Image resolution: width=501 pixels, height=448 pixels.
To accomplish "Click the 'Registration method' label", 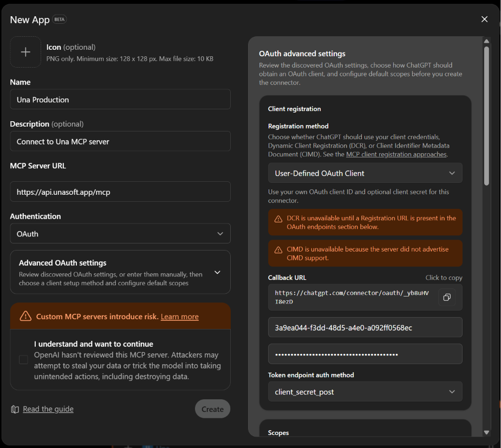I will [x=298, y=126].
